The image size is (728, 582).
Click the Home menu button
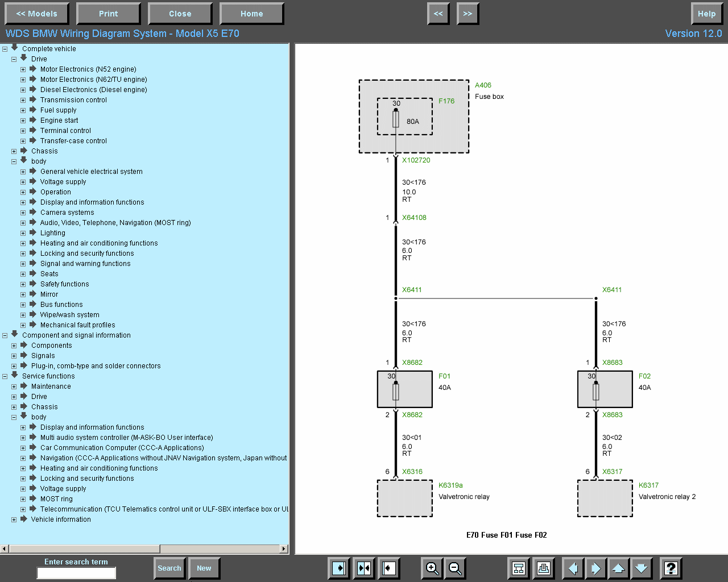[251, 14]
